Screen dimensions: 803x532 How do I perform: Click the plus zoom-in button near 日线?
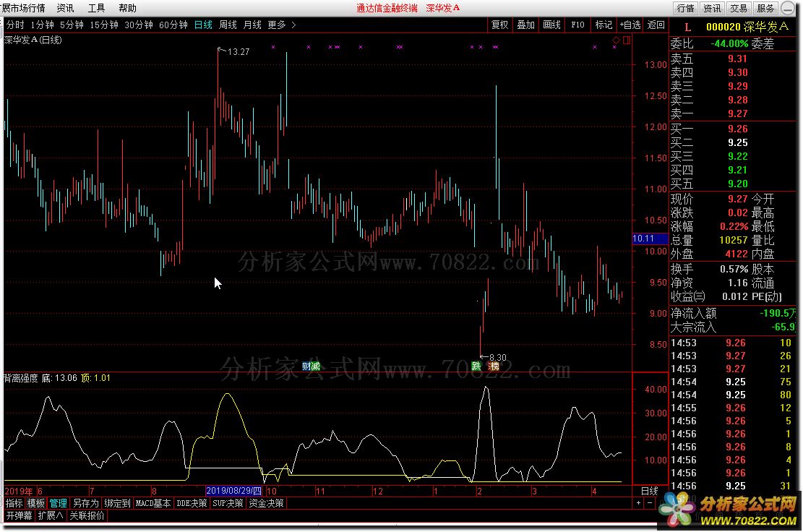pos(639,503)
